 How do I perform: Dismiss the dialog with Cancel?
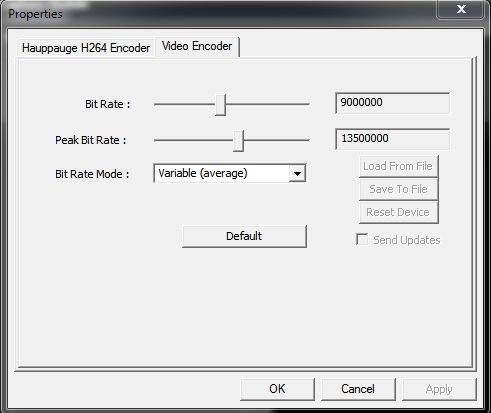[358, 389]
